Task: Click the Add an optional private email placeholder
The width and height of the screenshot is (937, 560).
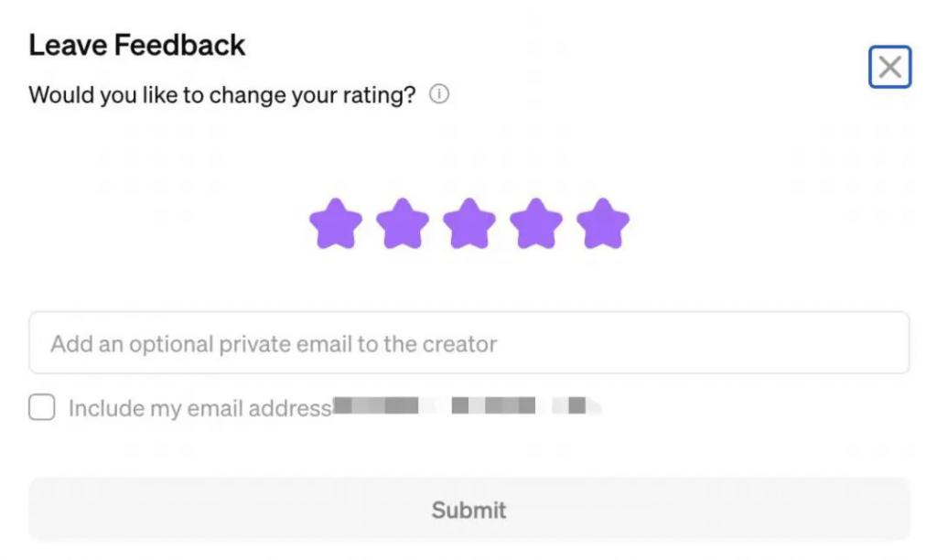Action: click(274, 344)
